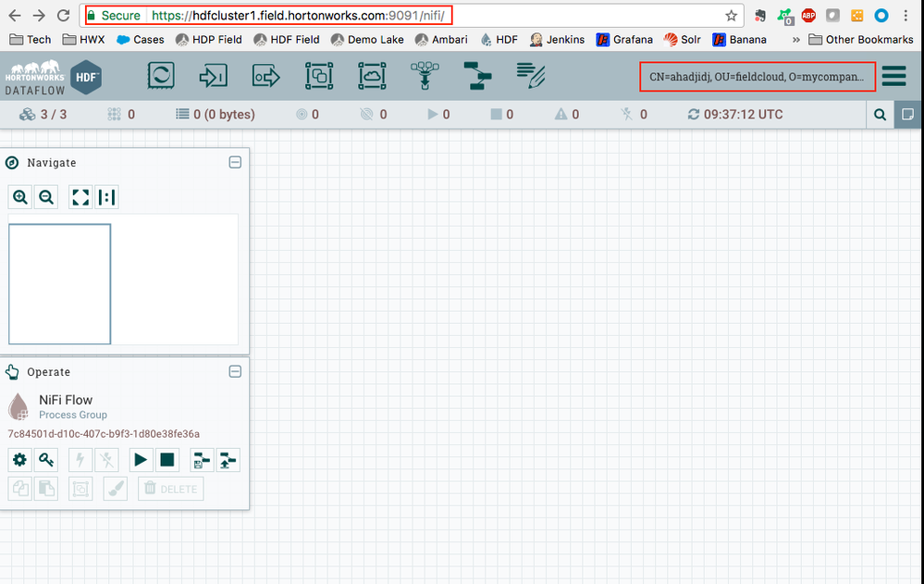Collapse the Operate panel
This screenshot has width=924, height=584.
(235, 371)
